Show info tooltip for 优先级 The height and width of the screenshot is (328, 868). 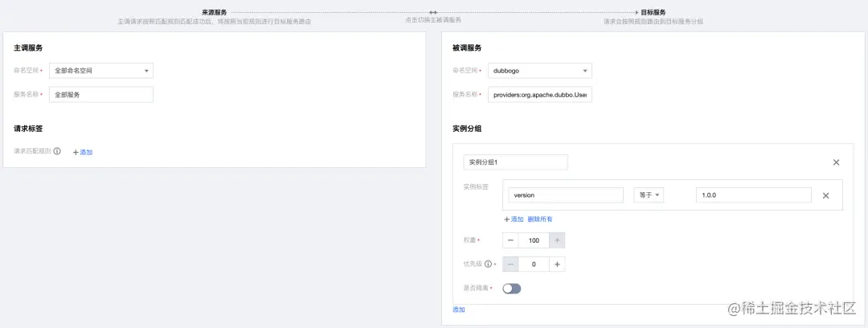[x=488, y=264]
